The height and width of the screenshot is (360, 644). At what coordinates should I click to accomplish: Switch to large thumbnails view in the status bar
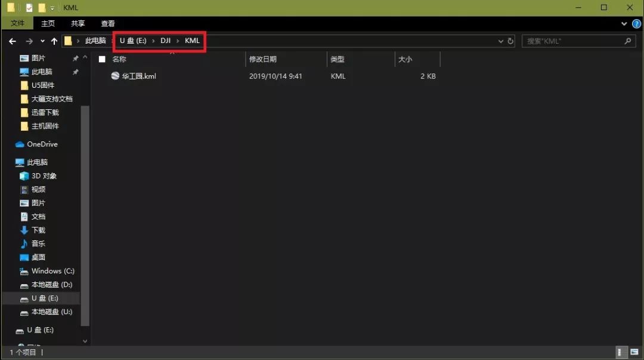click(633, 352)
